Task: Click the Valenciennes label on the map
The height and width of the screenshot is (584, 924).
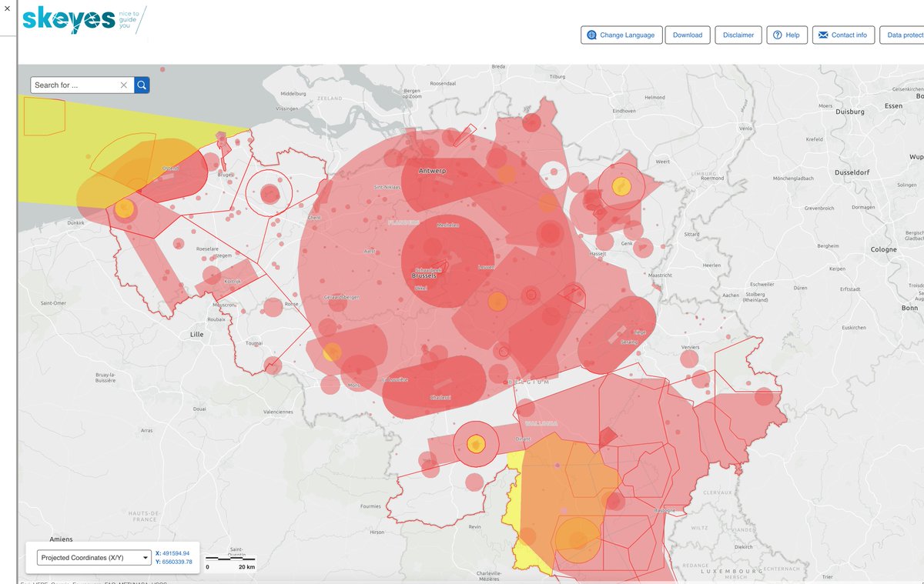Action: pos(278,412)
